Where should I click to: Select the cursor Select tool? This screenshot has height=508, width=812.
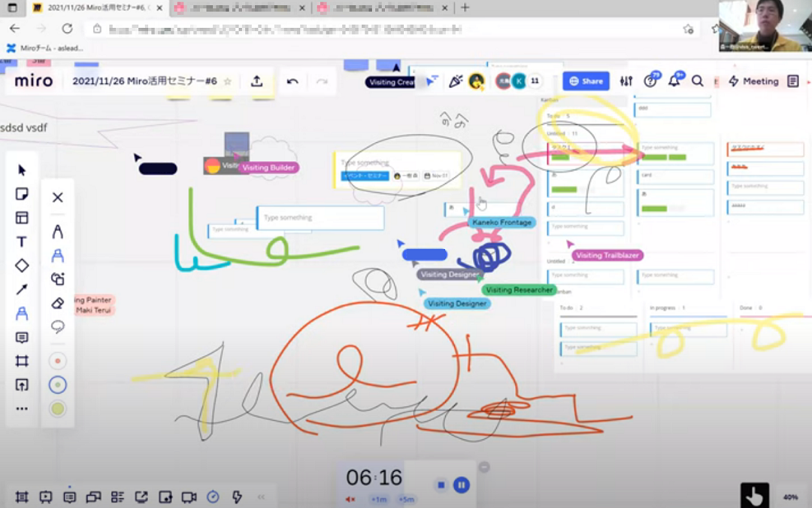22,170
